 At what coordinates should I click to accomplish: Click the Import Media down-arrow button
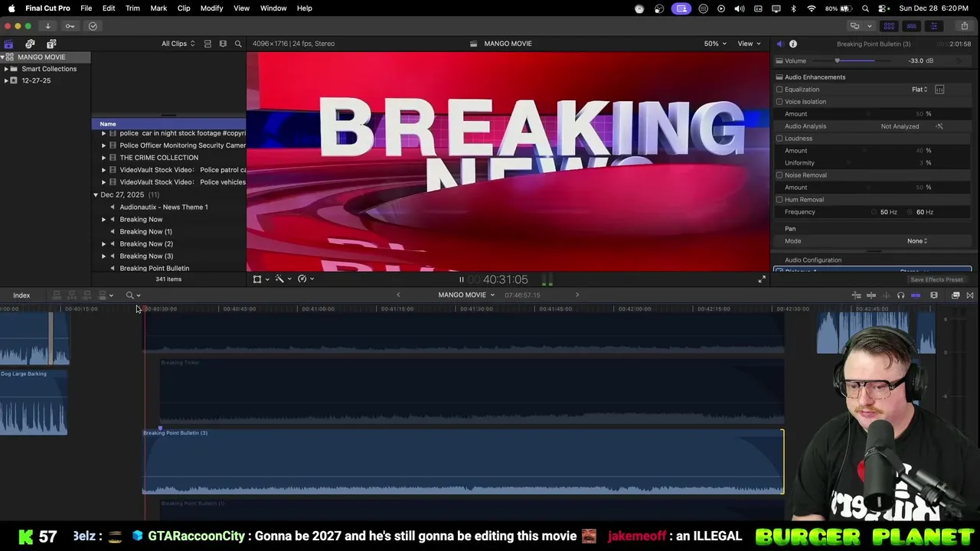[47, 26]
